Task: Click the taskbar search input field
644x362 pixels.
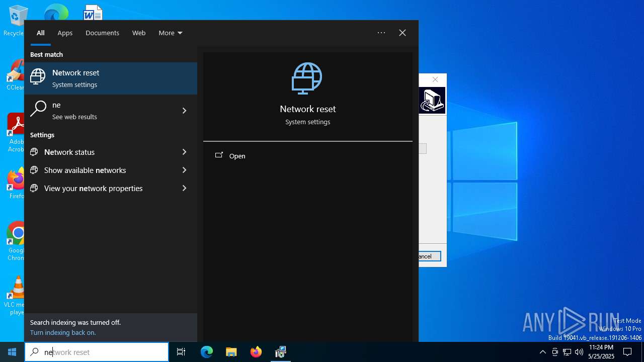Action: 97,352
